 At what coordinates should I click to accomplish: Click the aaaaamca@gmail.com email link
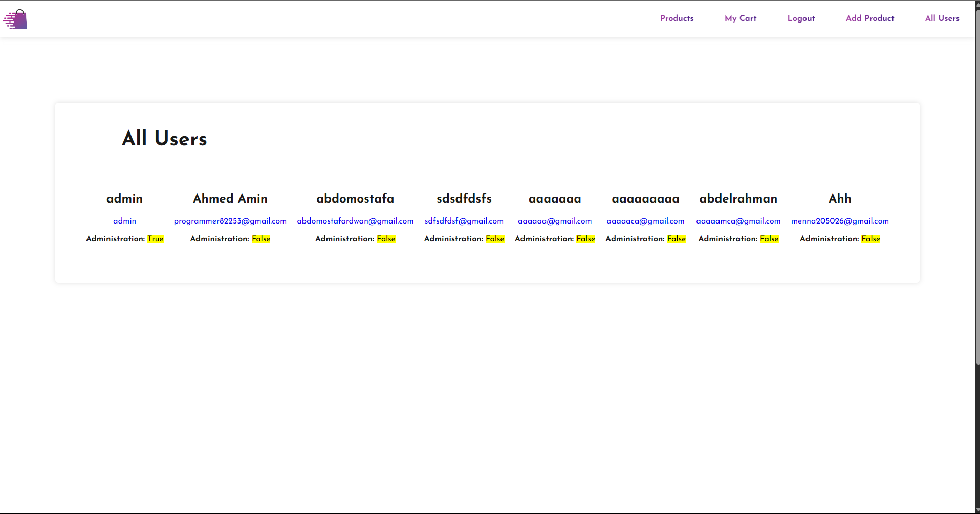click(738, 221)
